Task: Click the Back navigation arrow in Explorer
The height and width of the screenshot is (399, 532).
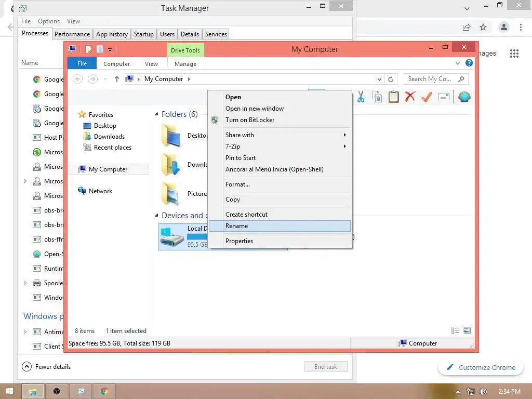Action: 78,79
